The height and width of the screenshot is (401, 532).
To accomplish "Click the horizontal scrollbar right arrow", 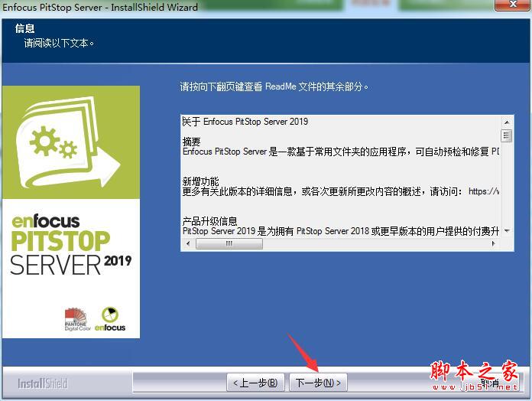I will click(493, 243).
